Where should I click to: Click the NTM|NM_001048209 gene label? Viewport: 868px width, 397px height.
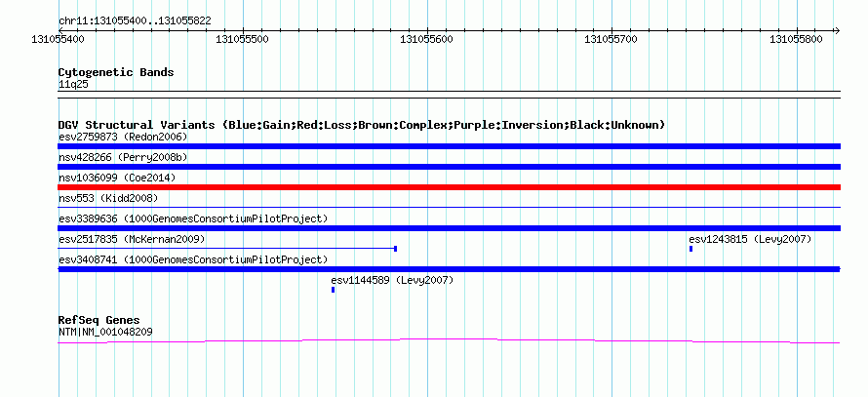(x=105, y=333)
